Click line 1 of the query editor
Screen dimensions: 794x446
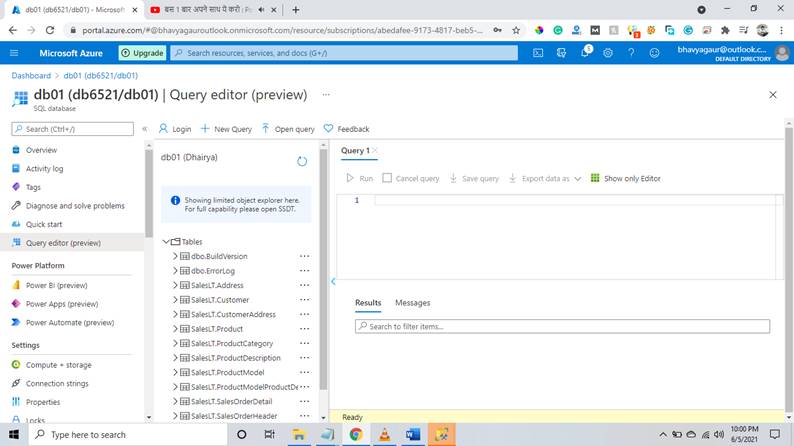point(575,200)
